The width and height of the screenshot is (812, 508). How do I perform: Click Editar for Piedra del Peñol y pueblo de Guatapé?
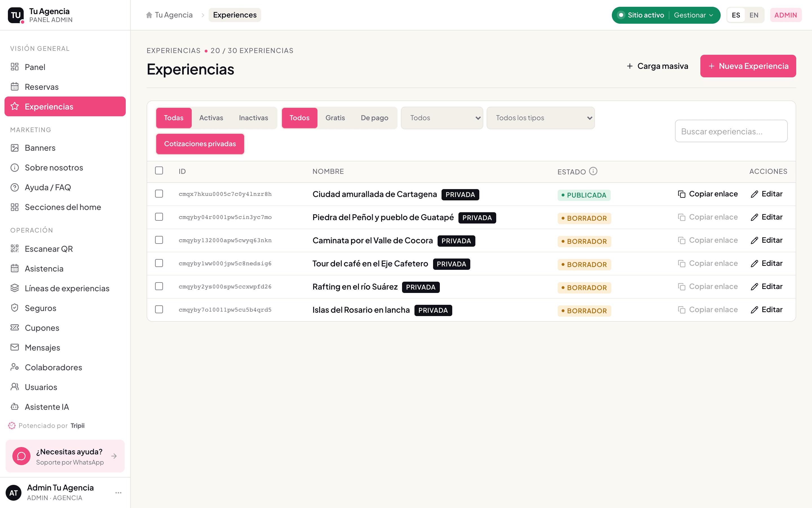click(x=766, y=217)
